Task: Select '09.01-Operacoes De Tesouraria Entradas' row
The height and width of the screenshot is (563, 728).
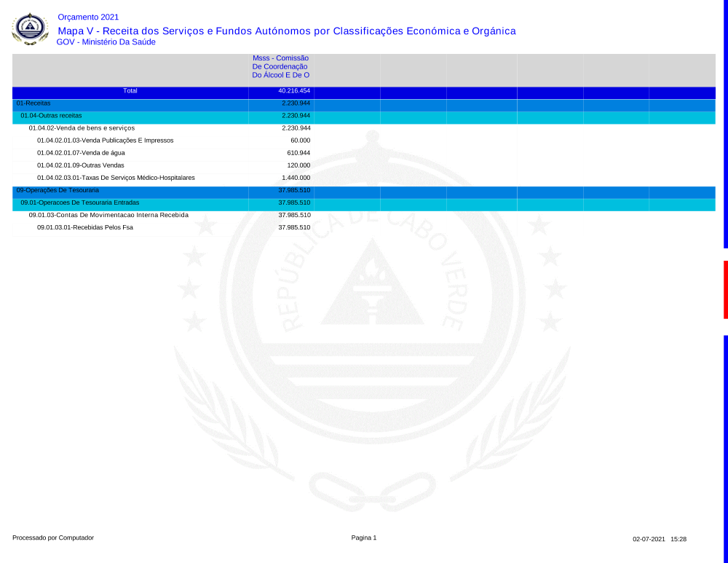Action: (x=79, y=202)
